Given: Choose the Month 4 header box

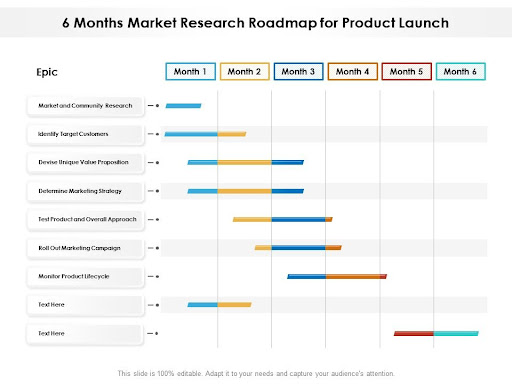Looking at the screenshot, I should (353, 71).
